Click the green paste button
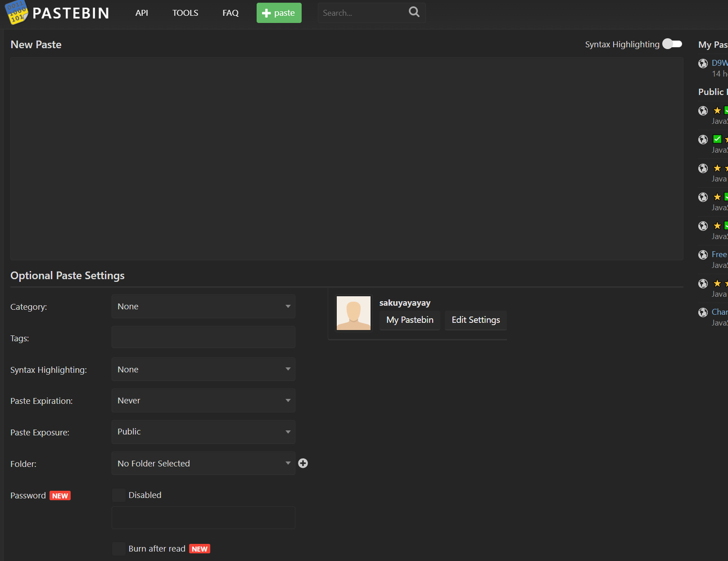The width and height of the screenshot is (728, 561). pos(279,13)
